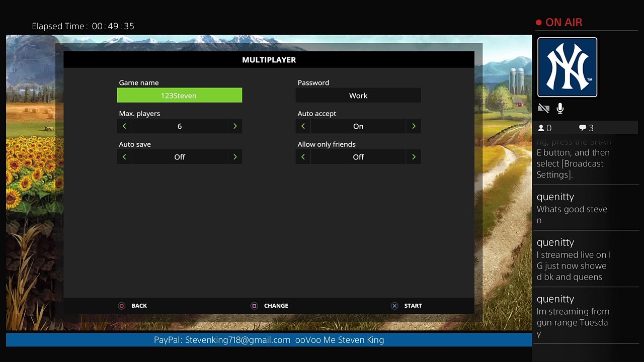Click the MULTIPLAYER title header
The height and width of the screenshot is (362, 644).
tap(269, 60)
